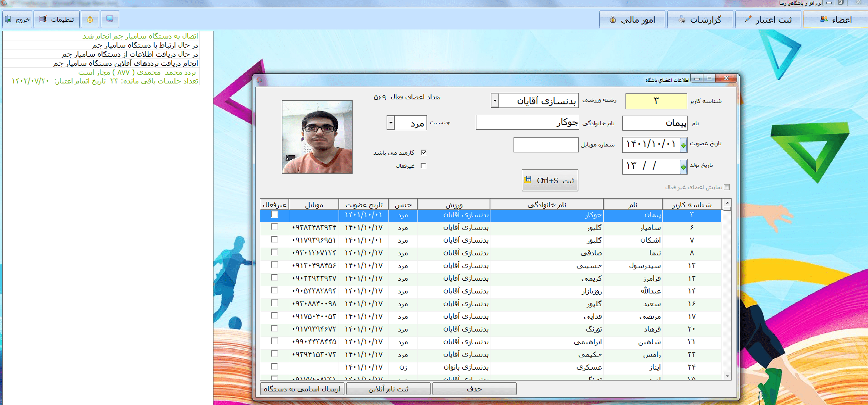This screenshot has height=405, width=868.
Task: Sort by the تاریخ عضویت column header
Action: click(x=364, y=205)
